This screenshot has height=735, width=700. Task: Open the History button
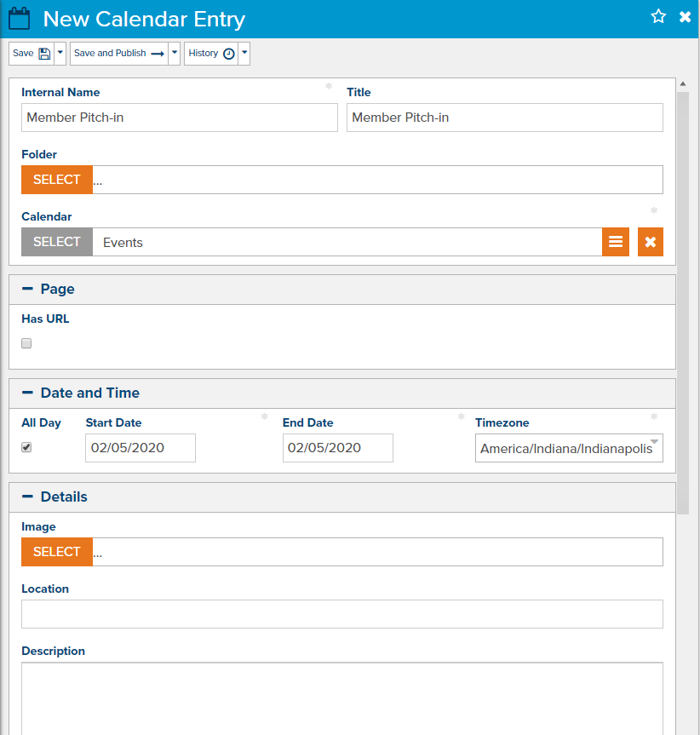211,54
